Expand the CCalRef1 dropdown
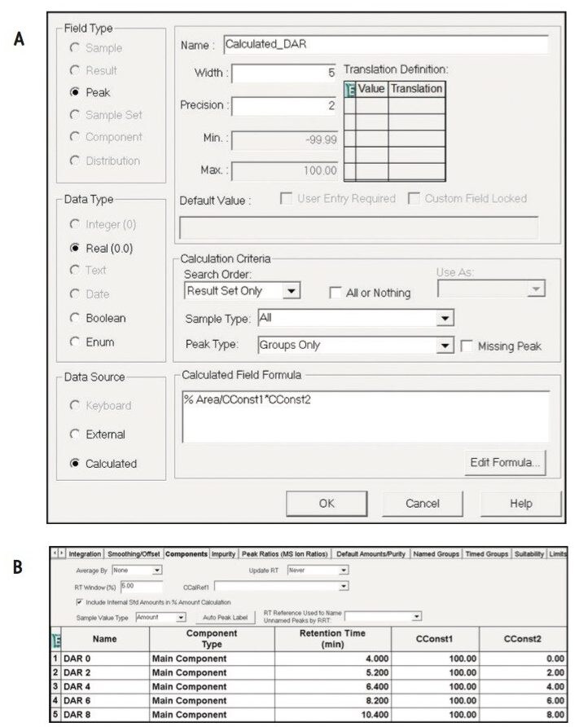Image resolution: width=588 pixels, height=727 pixels. coord(344,587)
